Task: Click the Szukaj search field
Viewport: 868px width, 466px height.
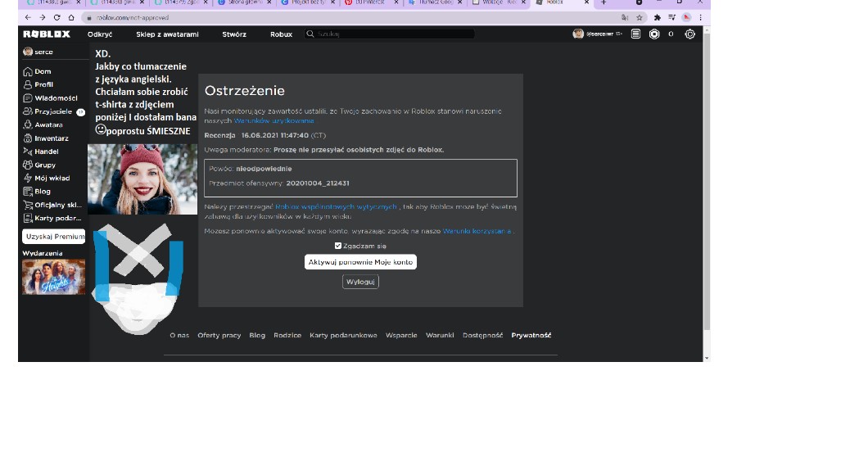Action: pyautogui.click(x=393, y=34)
